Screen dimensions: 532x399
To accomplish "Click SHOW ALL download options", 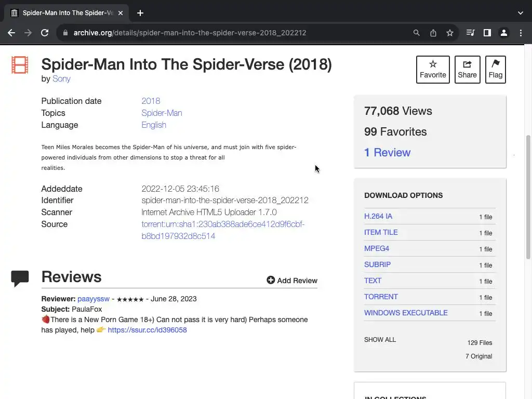I will click(380, 340).
